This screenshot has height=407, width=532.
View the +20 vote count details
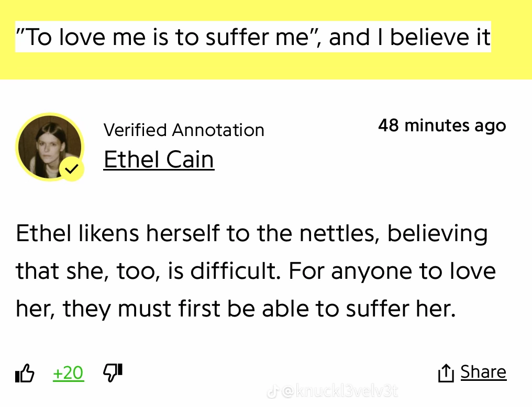(68, 373)
